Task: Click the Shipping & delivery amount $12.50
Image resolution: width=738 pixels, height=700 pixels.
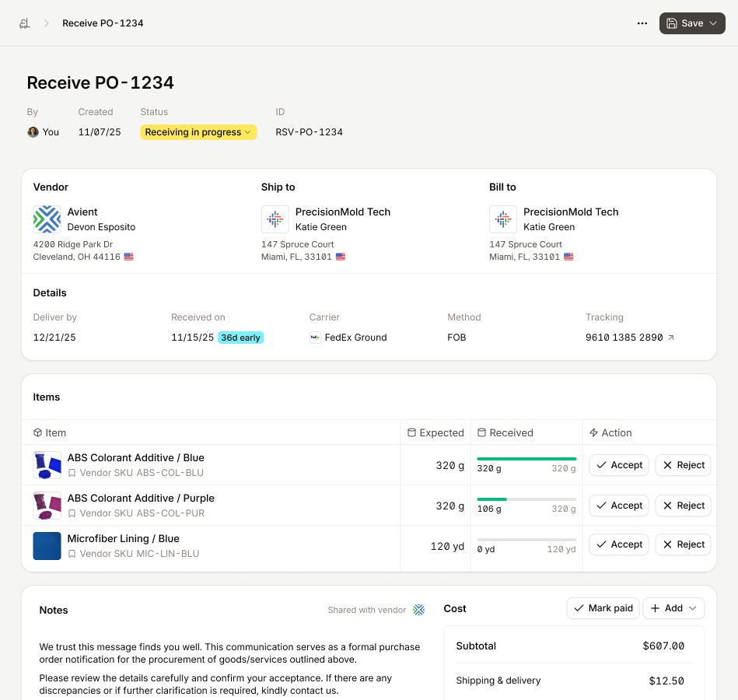Action: click(x=666, y=681)
